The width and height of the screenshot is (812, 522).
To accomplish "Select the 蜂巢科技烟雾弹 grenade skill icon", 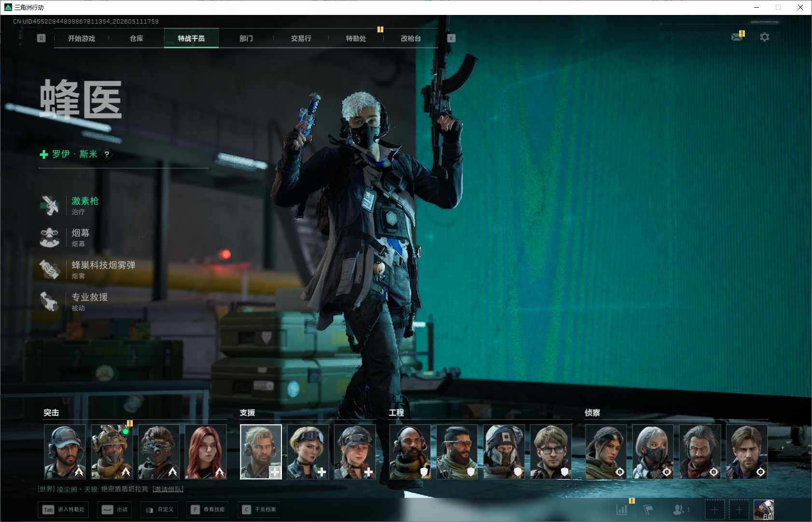I will tap(49, 270).
